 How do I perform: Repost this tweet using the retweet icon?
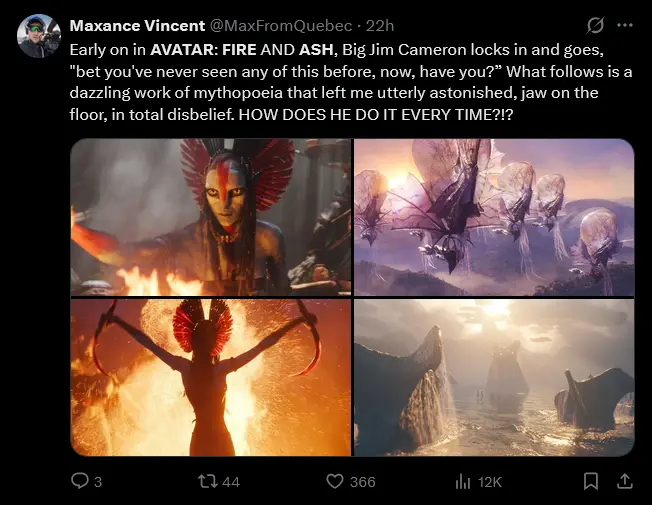click(x=207, y=481)
